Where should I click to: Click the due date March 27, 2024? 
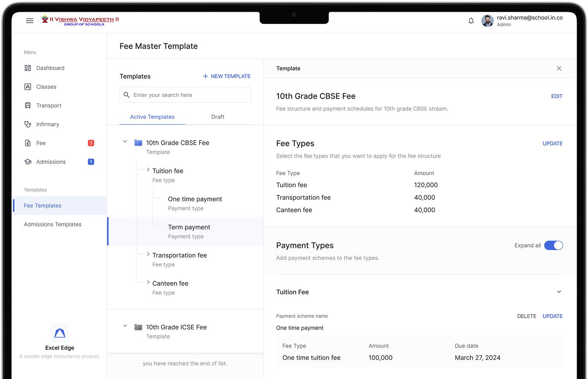point(477,358)
